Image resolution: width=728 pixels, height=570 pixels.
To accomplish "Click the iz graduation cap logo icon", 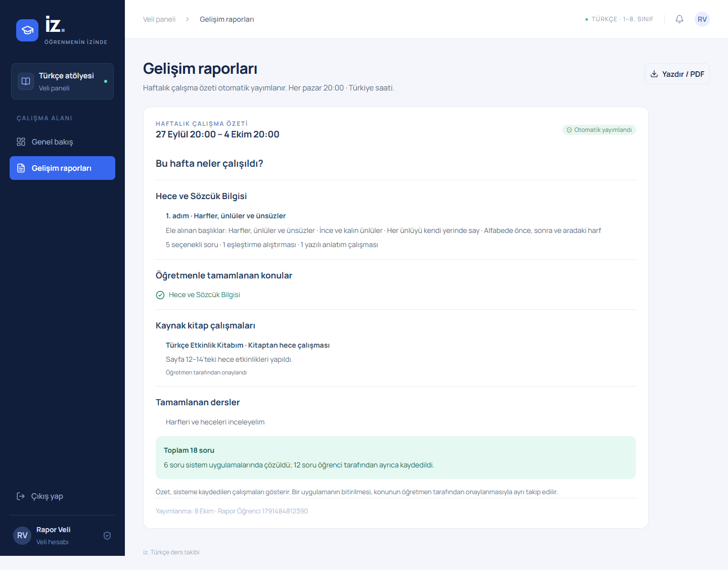I will 27,30.
